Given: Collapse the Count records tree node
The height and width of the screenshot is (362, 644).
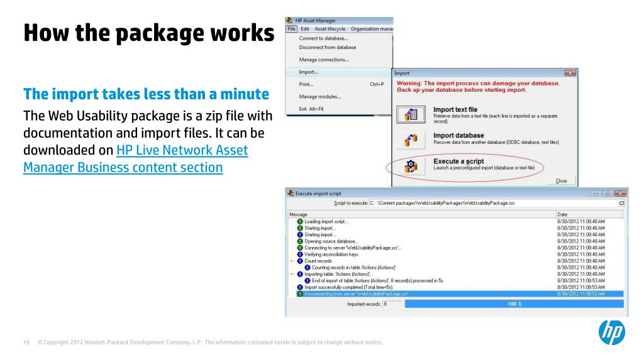Looking at the screenshot, I should tap(292, 261).
